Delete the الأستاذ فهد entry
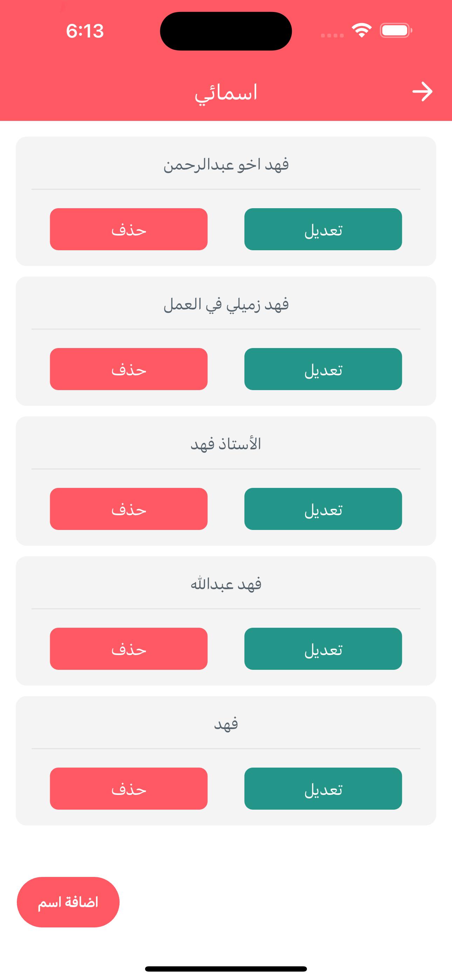Viewport: 452px width, 980px height. 129,509
